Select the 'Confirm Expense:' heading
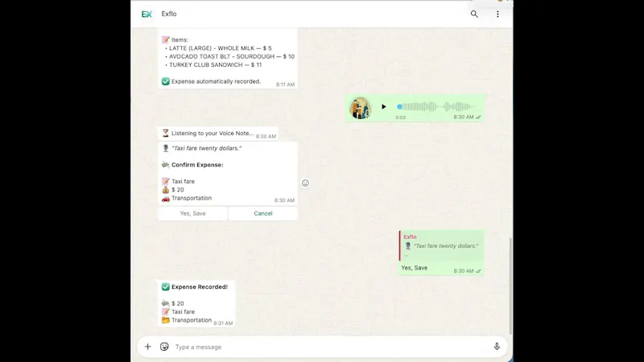This screenshot has width=644, height=362. (197, 165)
